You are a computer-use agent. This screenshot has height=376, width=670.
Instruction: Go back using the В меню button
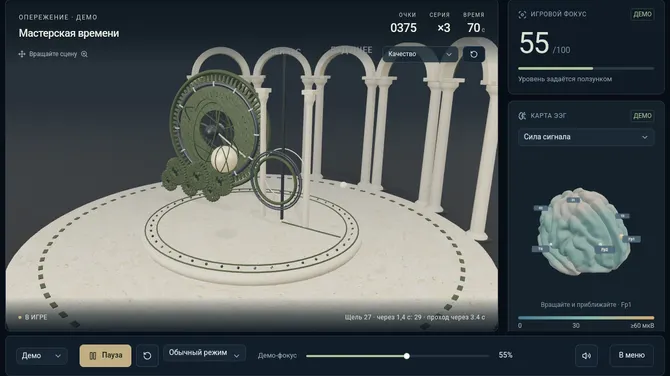[x=632, y=355]
